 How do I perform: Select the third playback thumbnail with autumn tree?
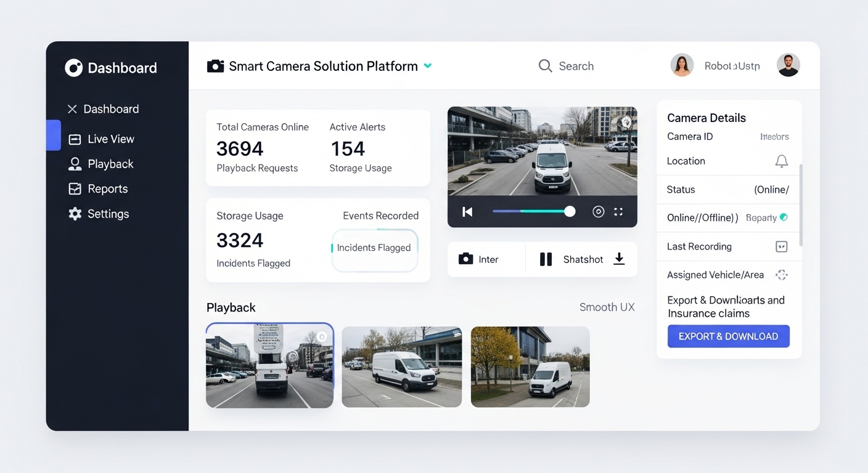click(530, 367)
